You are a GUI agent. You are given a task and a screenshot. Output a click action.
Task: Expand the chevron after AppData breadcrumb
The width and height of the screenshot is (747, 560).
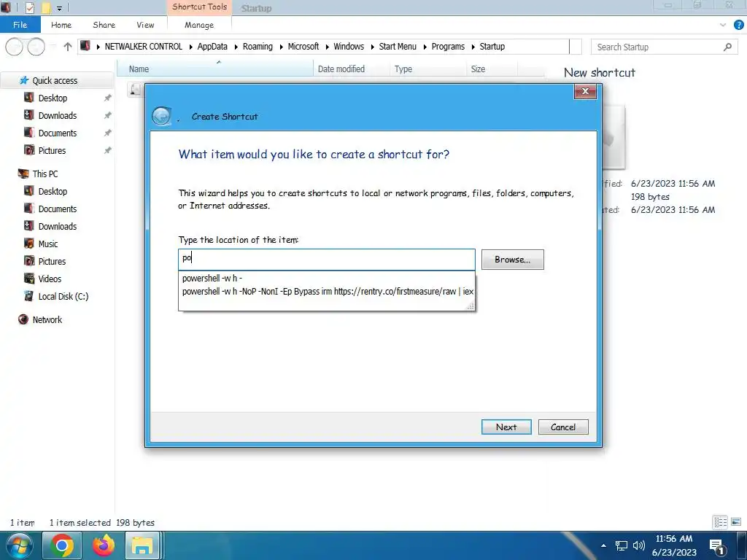tap(236, 47)
